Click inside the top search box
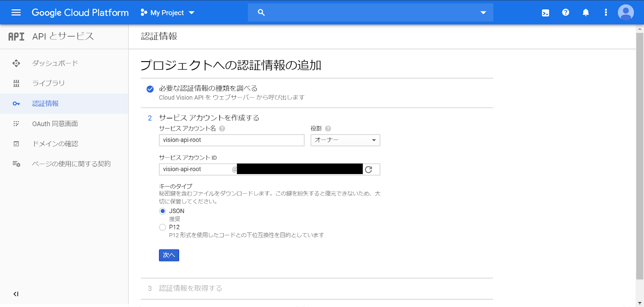 coord(370,12)
